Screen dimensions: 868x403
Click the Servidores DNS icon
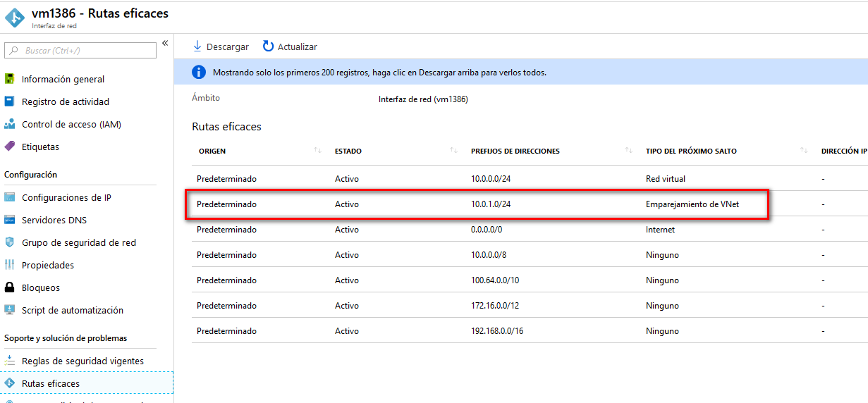pos(10,221)
